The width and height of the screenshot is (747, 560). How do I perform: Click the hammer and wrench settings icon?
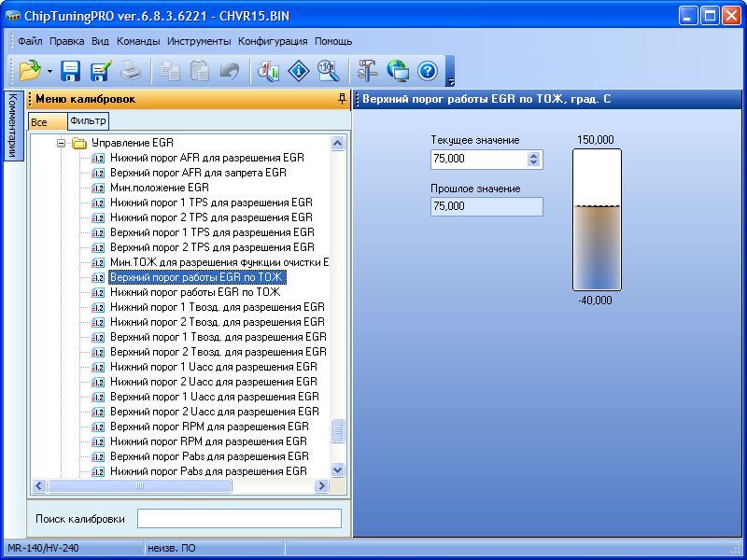(367, 70)
